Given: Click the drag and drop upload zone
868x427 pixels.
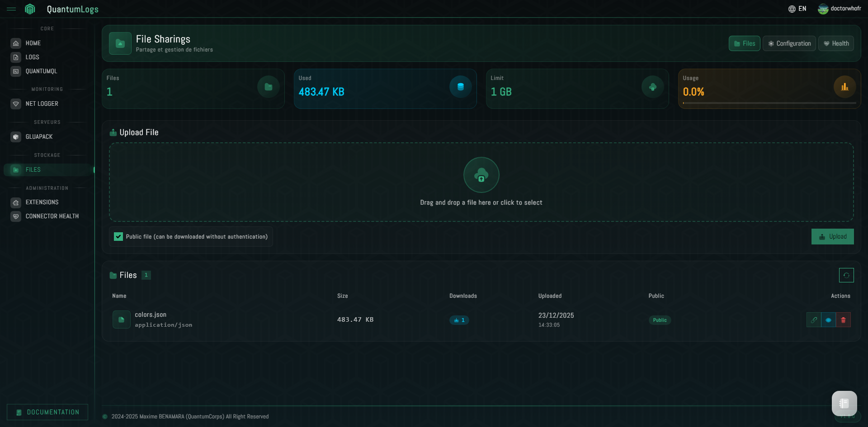Looking at the screenshot, I should [x=481, y=182].
